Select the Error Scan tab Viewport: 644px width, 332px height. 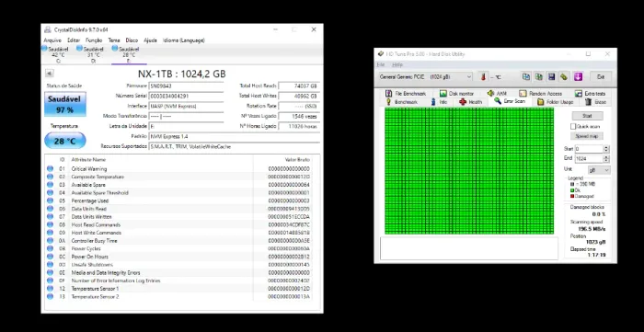click(x=510, y=101)
